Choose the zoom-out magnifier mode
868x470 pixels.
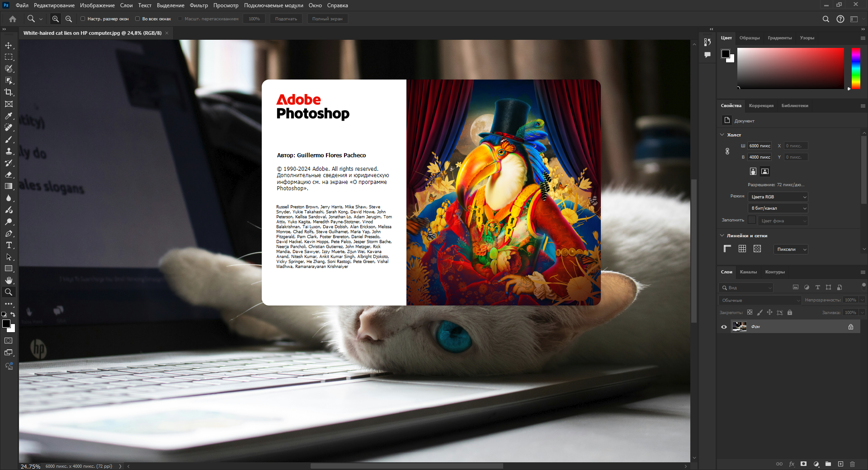coord(69,19)
